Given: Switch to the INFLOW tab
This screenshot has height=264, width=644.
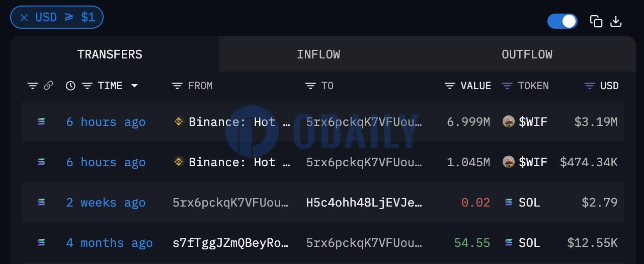Looking at the screenshot, I should pos(318,54).
